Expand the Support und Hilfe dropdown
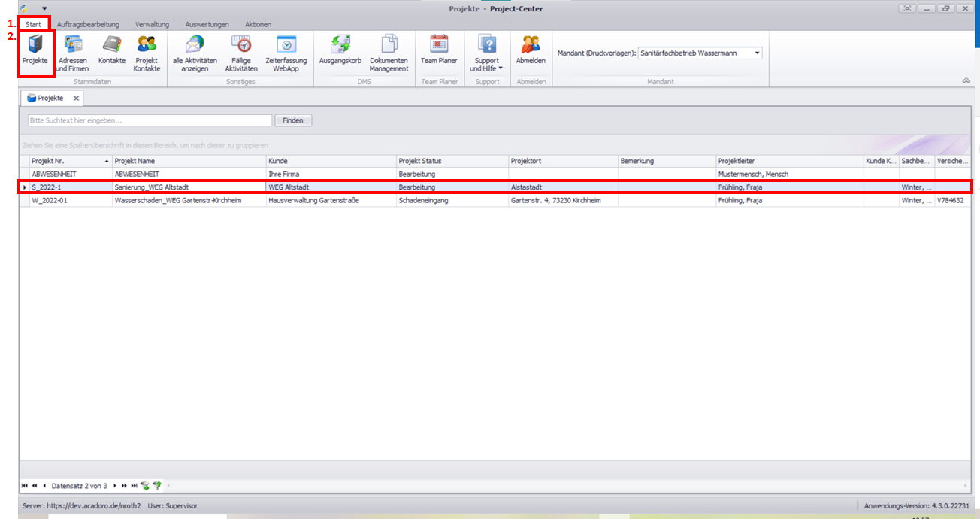 [x=487, y=53]
